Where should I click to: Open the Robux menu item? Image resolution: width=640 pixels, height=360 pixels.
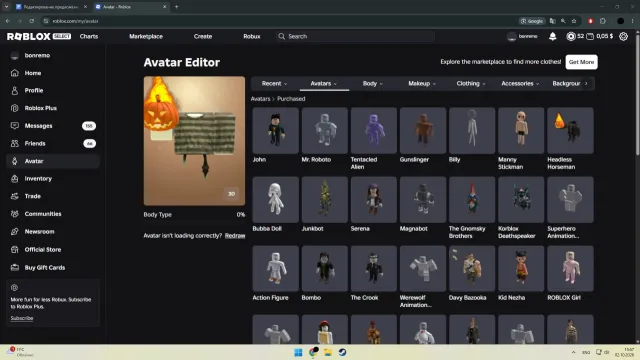pyautogui.click(x=252, y=36)
